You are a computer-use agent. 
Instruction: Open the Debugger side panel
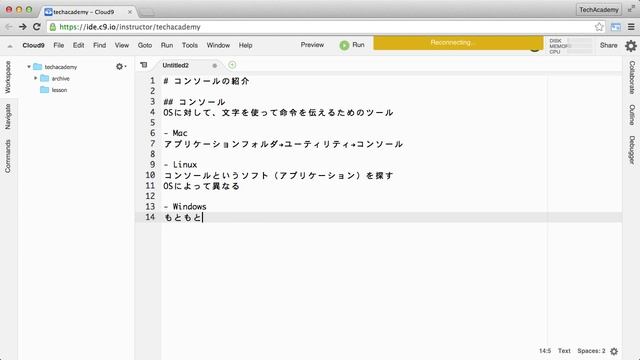(632, 150)
